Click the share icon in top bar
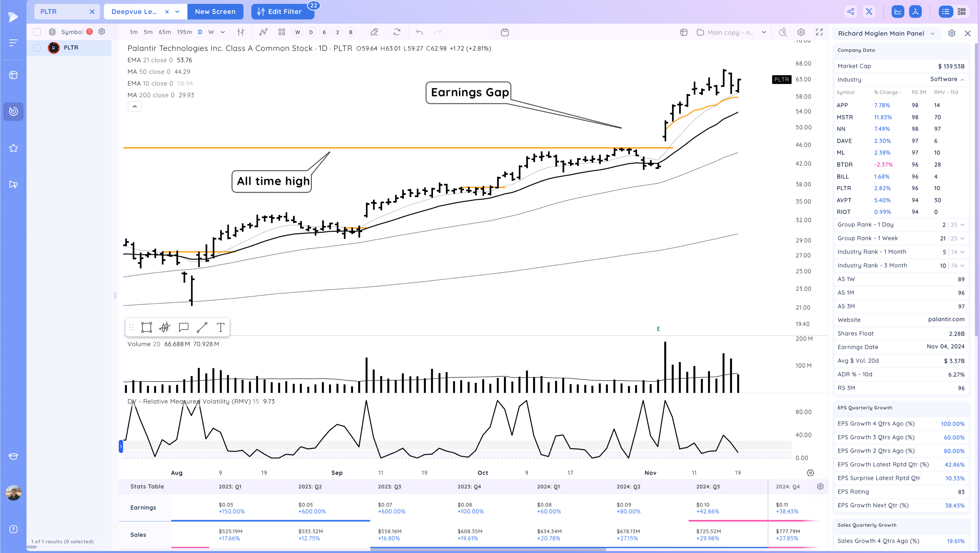This screenshot has height=553, width=980. click(x=851, y=12)
